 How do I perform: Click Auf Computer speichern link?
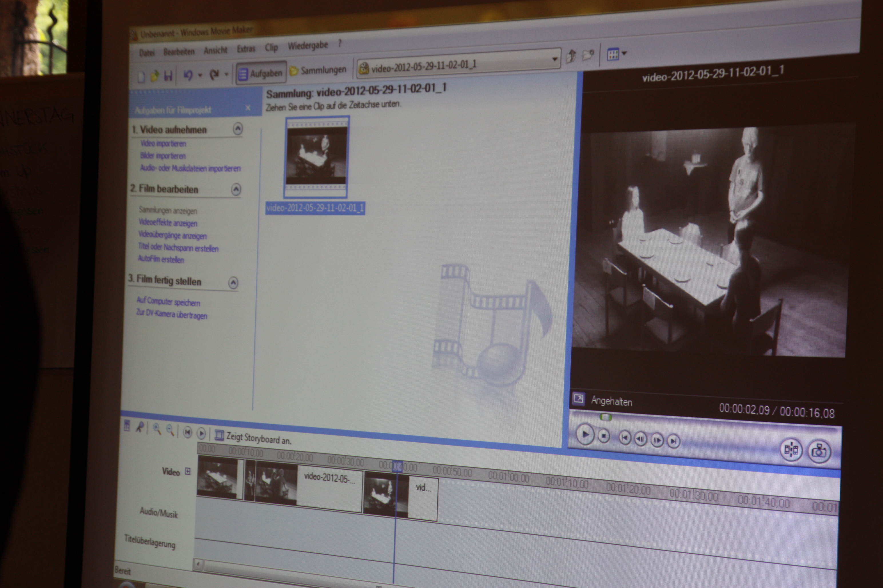(x=168, y=302)
